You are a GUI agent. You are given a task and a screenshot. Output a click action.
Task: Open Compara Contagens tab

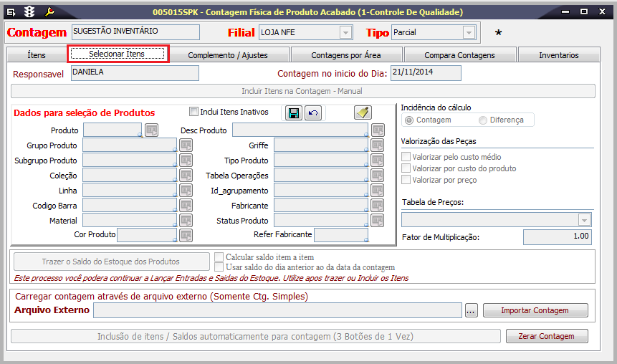[459, 55]
